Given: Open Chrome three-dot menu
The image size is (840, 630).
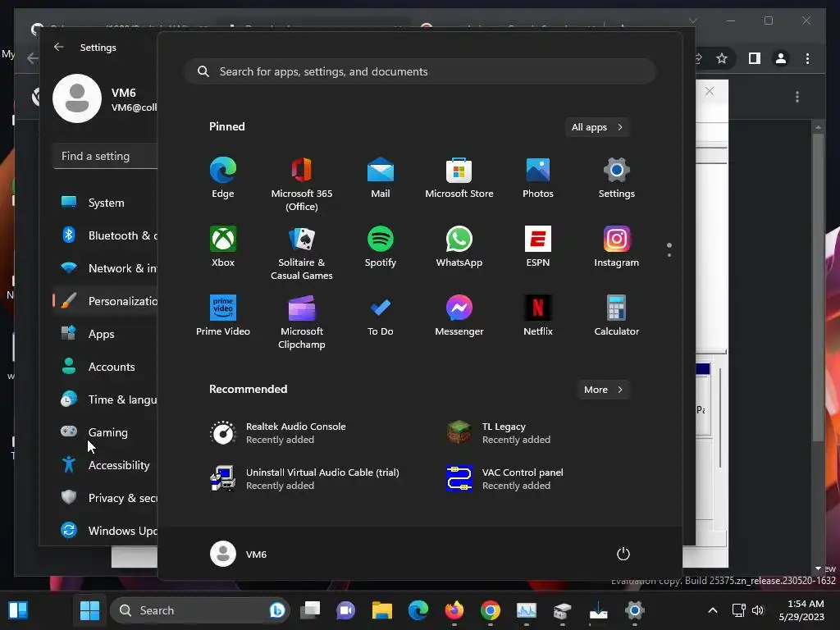Looking at the screenshot, I should [x=807, y=58].
